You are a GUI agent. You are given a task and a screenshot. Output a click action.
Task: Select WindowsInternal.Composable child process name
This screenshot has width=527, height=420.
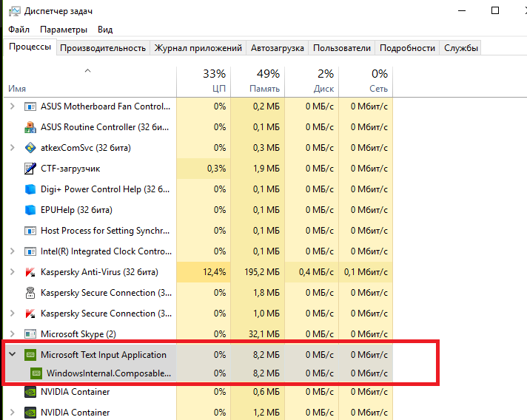109,373
